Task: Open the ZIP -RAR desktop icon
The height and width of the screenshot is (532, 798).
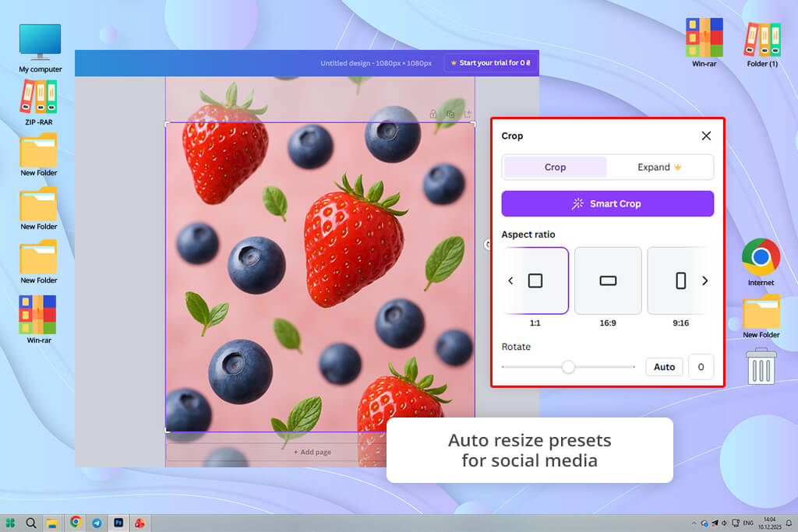Action: (39, 103)
